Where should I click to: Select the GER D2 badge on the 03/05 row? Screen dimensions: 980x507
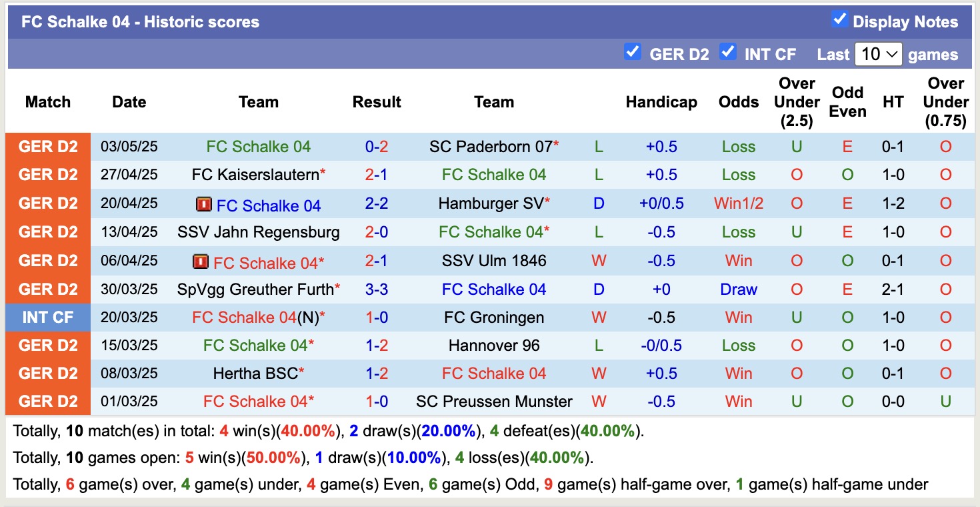click(47, 146)
